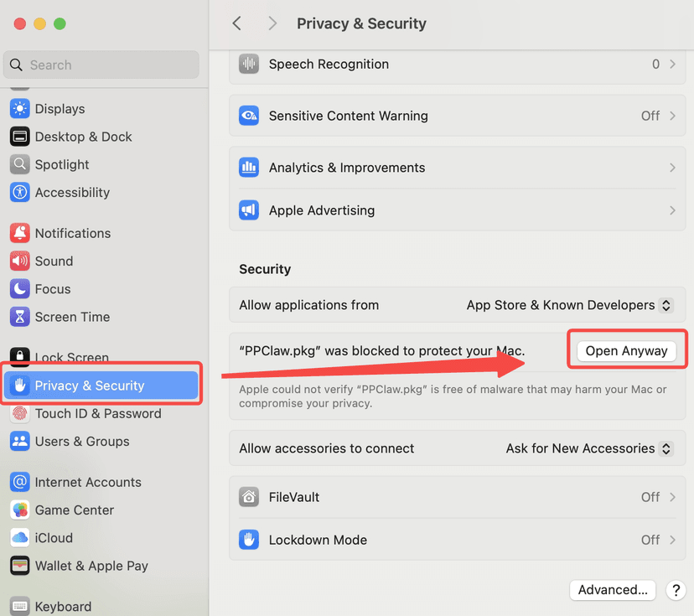This screenshot has height=616, width=694.
Task: Click the Sound icon in sidebar
Action: pos(20,261)
